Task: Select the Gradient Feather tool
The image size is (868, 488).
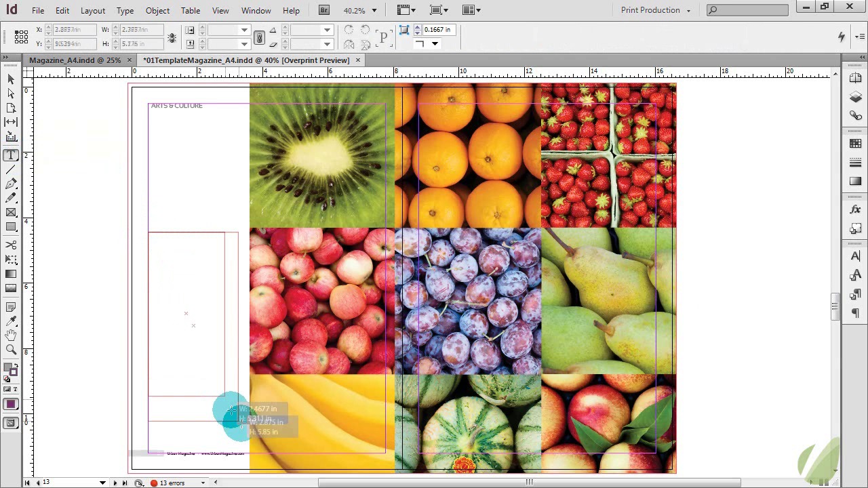Action: [11, 288]
